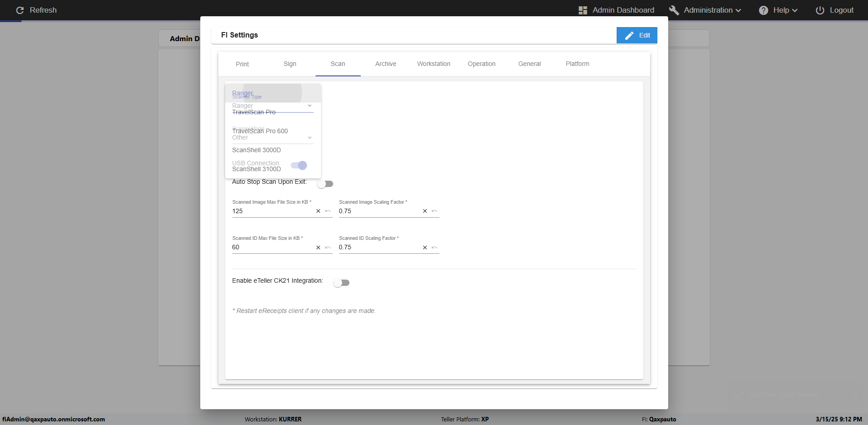The height and width of the screenshot is (425, 868).
Task: Open Admin Dashboard via its grid icon
Action: (583, 10)
